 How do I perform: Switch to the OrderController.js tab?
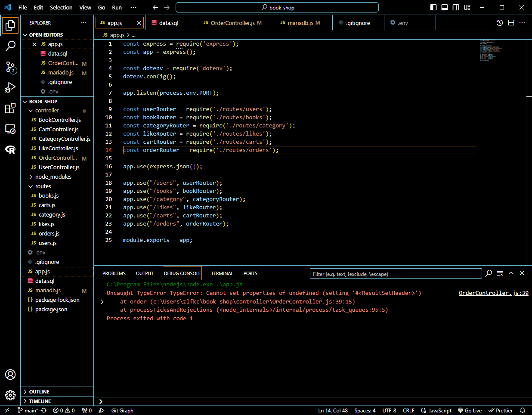235,23
